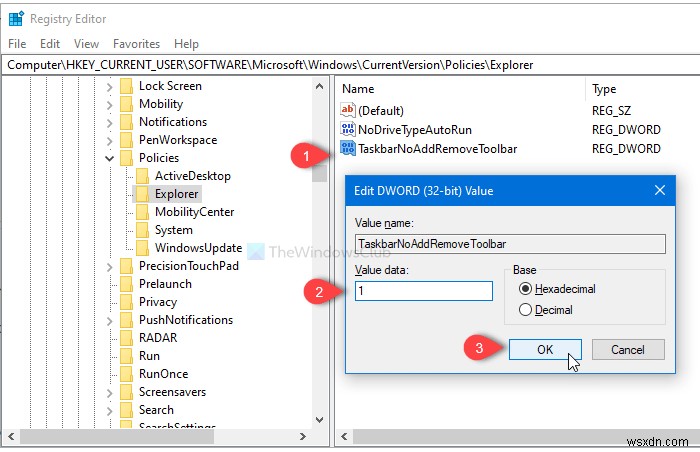Screen dimensions: 700x452
Task: Click the ActiveDesktop folder icon
Action: pos(142,176)
